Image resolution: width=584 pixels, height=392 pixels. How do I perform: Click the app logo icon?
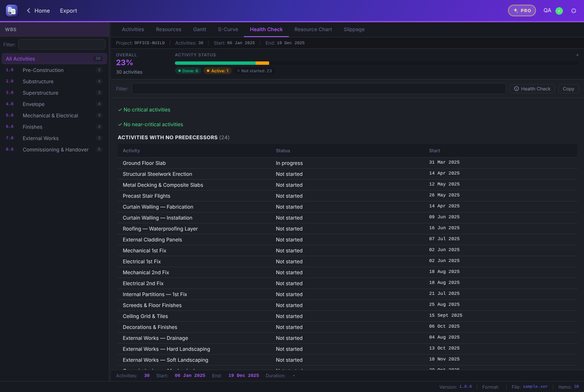click(x=12, y=11)
